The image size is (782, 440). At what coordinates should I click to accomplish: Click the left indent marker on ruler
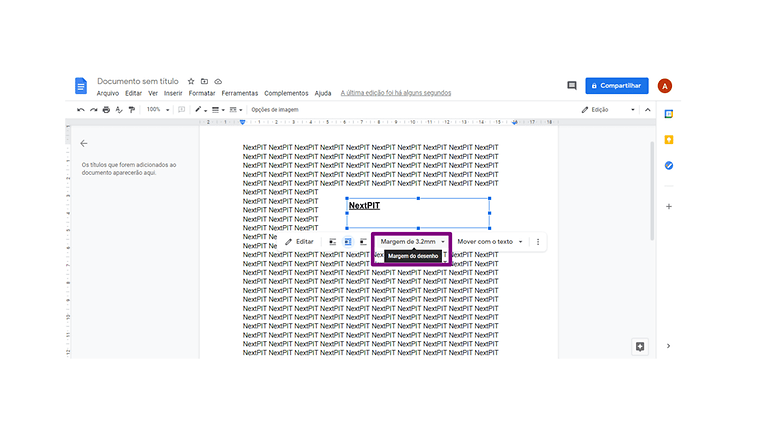(242, 122)
